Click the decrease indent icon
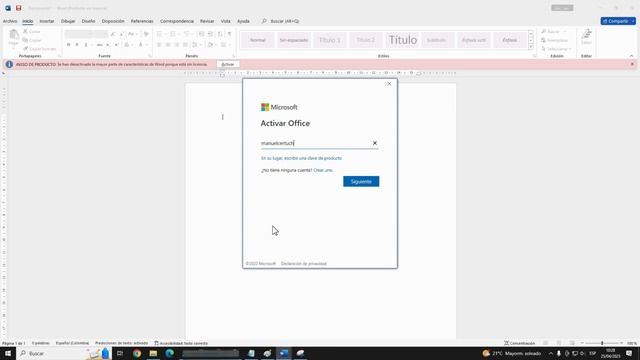The width and height of the screenshot is (640, 360). pos(201,34)
